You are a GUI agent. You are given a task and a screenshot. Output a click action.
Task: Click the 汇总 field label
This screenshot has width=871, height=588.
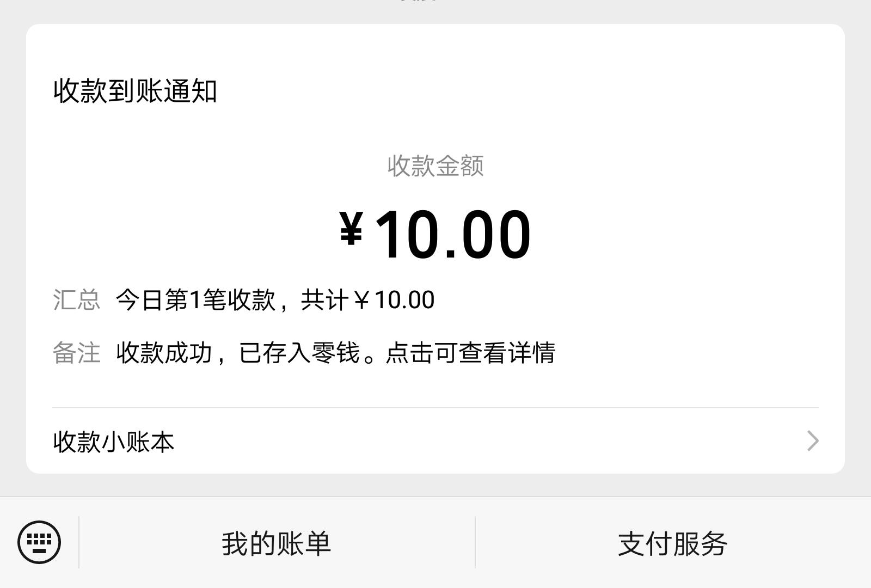pos(77,300)
